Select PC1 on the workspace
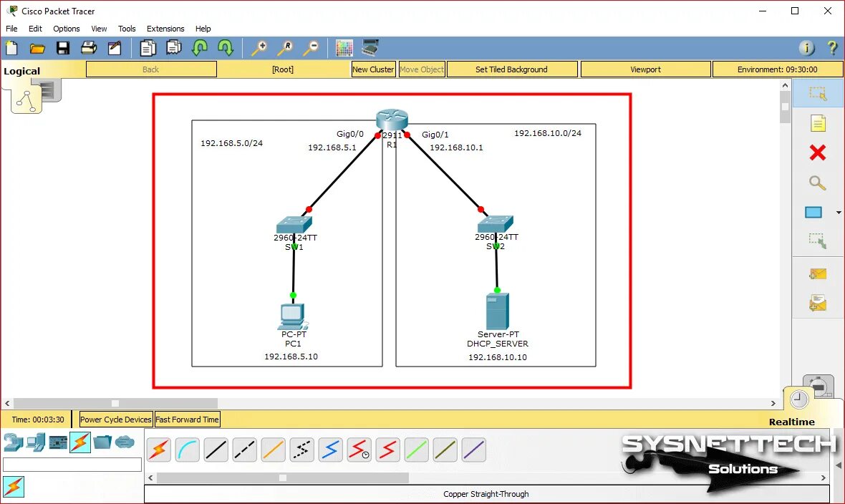The image size is (845, 504). [293, 317]
